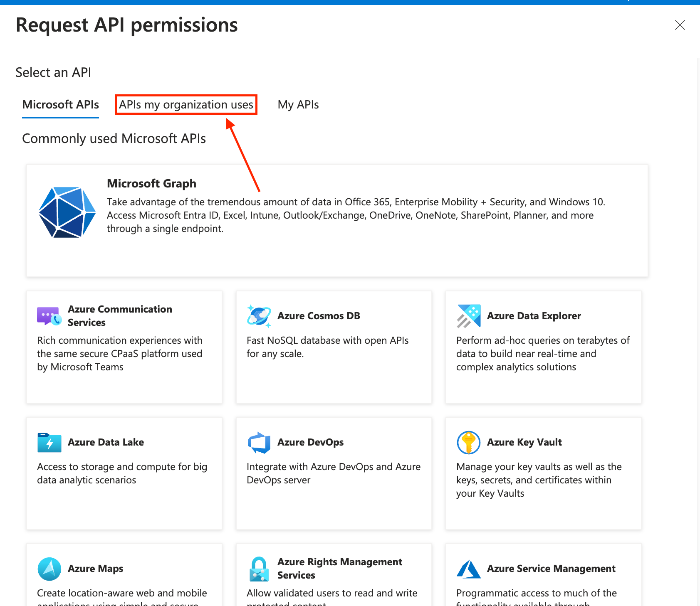Click the Azure Communication Services chat icon

pyautogui.click(x=49, y=316)
